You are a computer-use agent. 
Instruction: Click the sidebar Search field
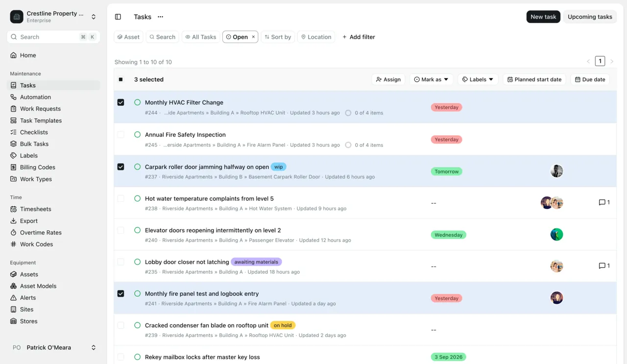click(53, 37)
